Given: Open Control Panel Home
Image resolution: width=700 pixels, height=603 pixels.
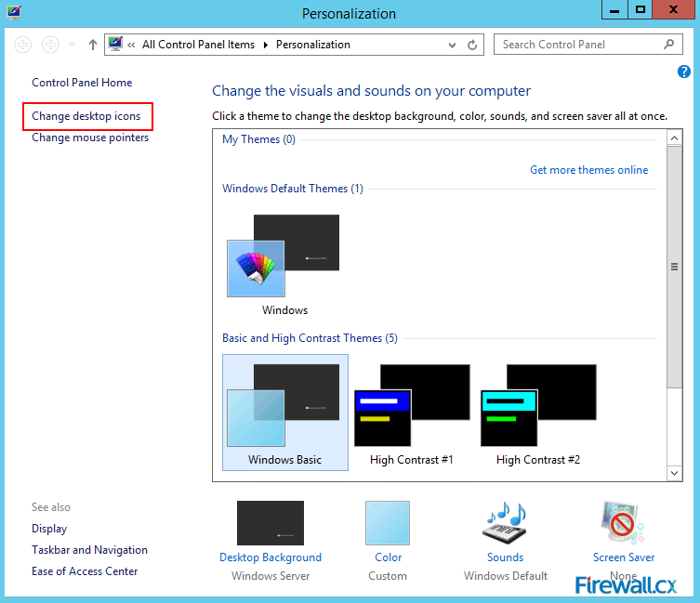Looking at the screenshot, I should 82,83.
